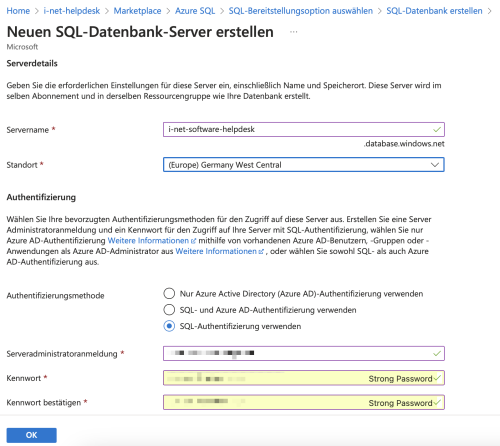Expand the Standort location dropdown
This screenshot has height=446, width=500.
click(304, 165)
